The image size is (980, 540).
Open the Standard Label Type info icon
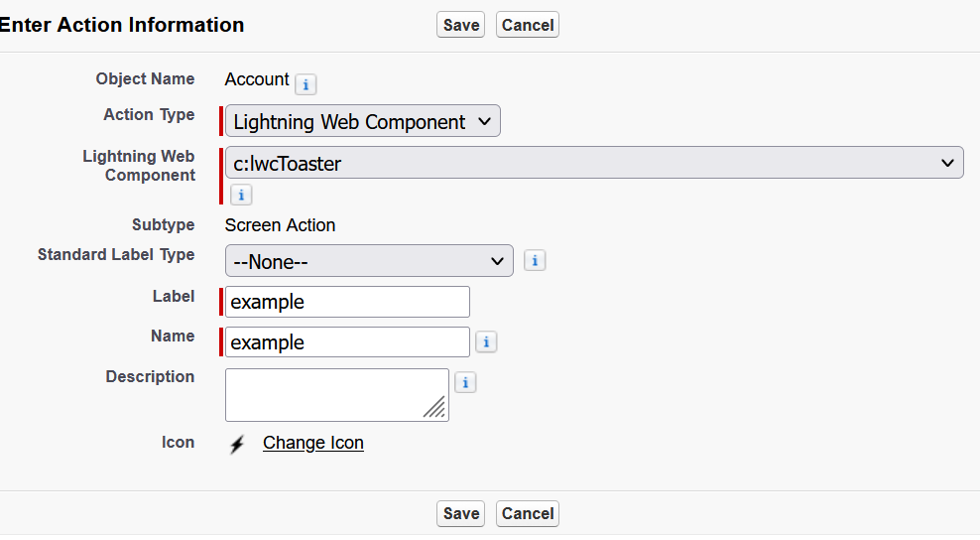pyautogui.click(x=535, y=260)
